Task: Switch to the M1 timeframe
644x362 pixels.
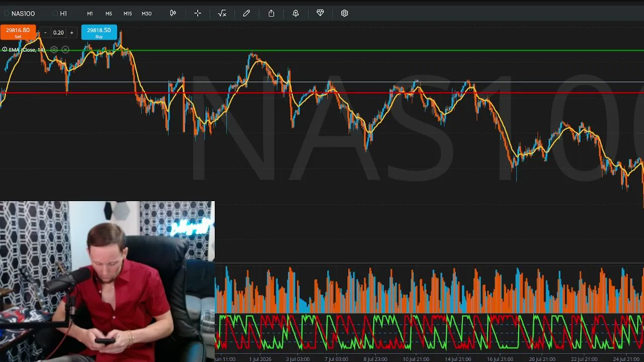Action: (90, 14)
